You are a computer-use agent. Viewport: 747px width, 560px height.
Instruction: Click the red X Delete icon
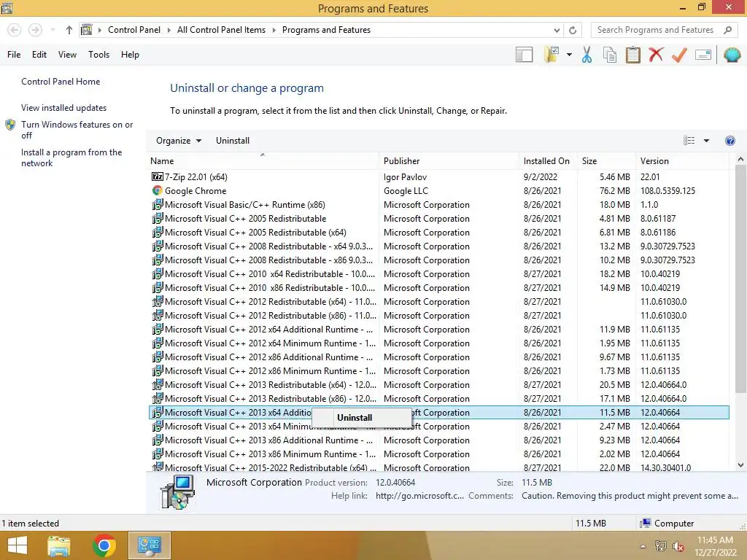coord(656,54)
